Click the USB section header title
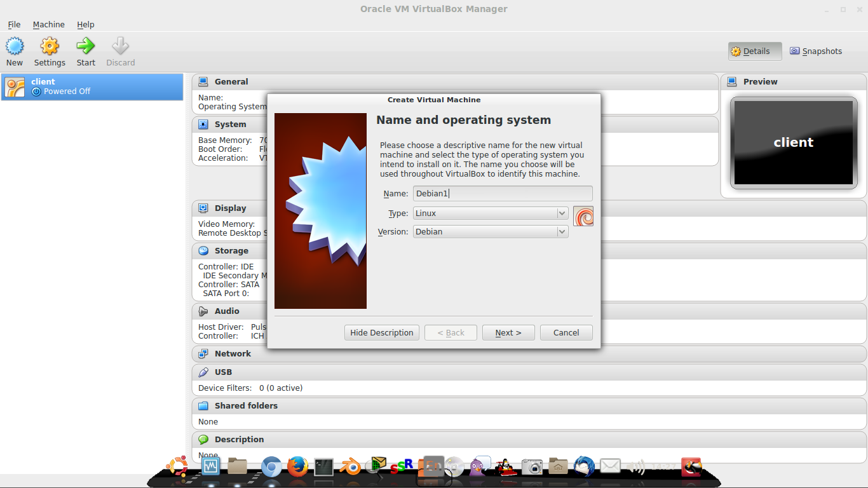Viewport: 868px width, 488px height. (223, 372)
